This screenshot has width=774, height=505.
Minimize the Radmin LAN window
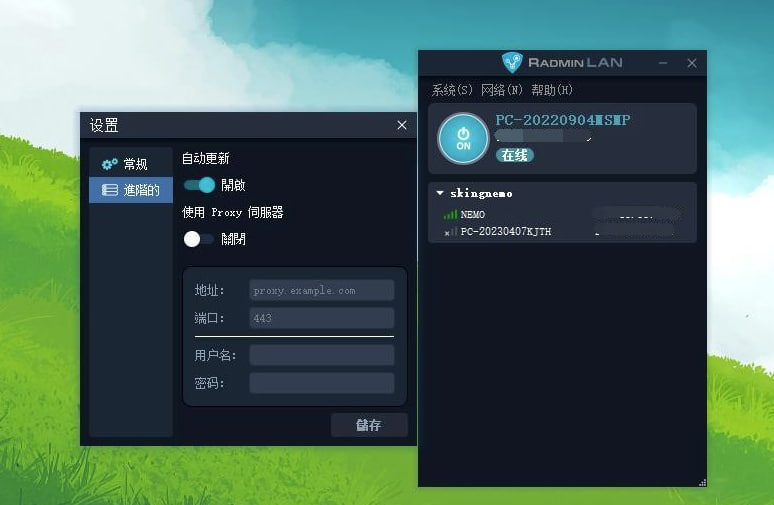(x=663, y=63)
